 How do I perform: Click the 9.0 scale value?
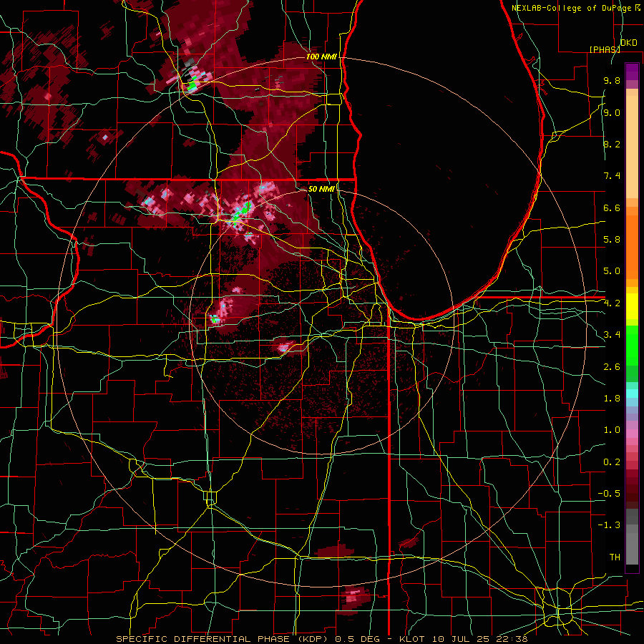[x=612, y=113]
